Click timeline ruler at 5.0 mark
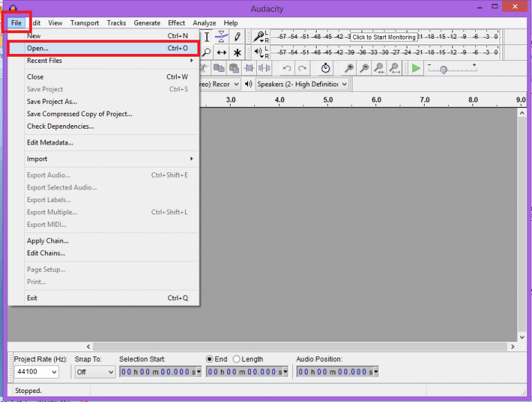The height and width of the screenshot is (402, 532). click(328, 100)
